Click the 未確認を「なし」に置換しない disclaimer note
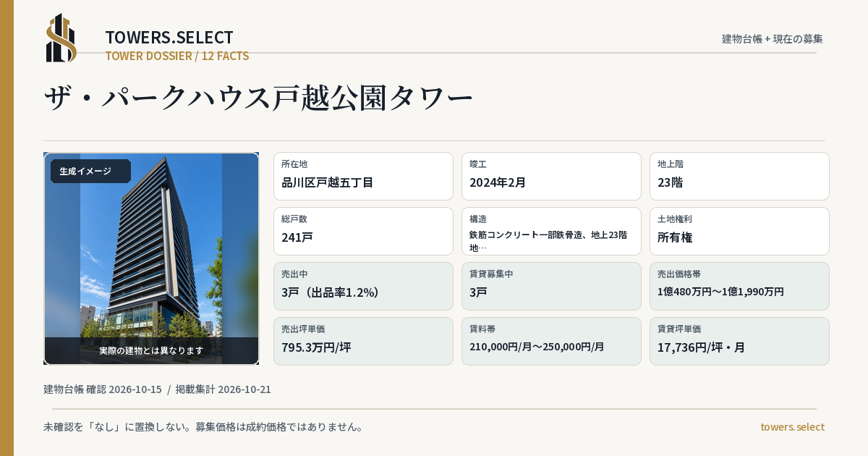 tap(203, 427)
